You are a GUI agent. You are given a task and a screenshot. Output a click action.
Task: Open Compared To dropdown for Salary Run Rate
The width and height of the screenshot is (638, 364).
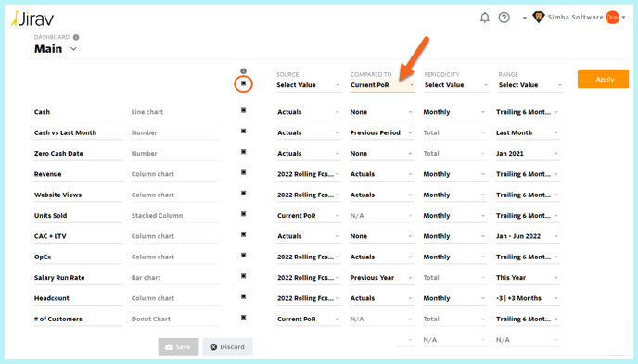point(382,278)
